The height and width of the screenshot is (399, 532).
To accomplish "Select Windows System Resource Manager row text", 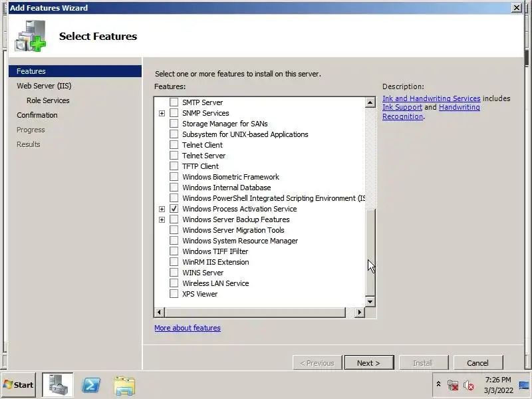I will point(240,241).
